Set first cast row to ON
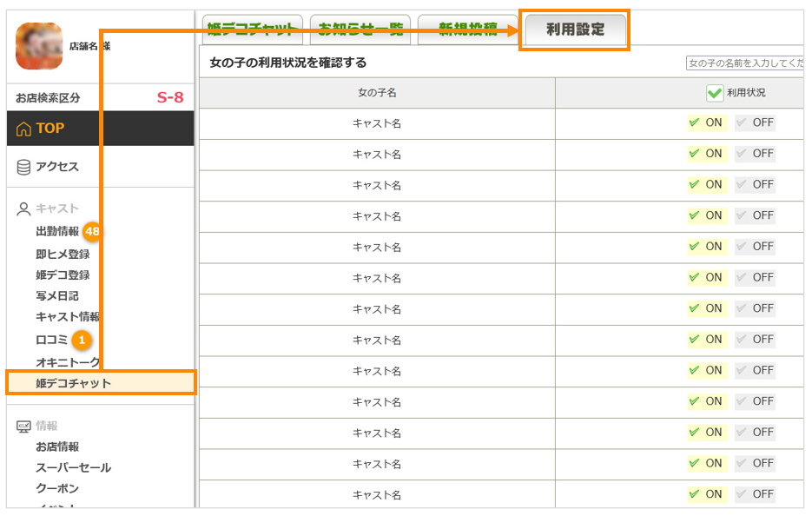The image size is (812, 516). click(705, 122)
